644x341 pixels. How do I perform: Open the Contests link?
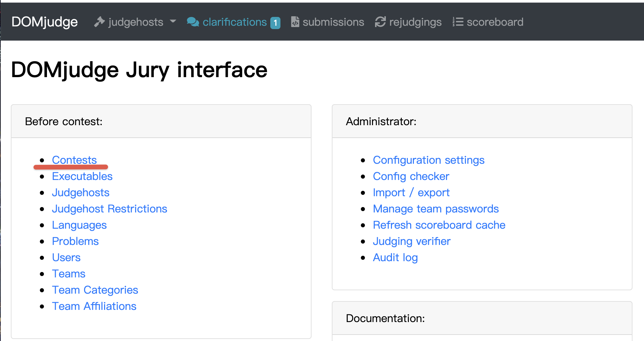pyautogui.click(x=74, y=160)
